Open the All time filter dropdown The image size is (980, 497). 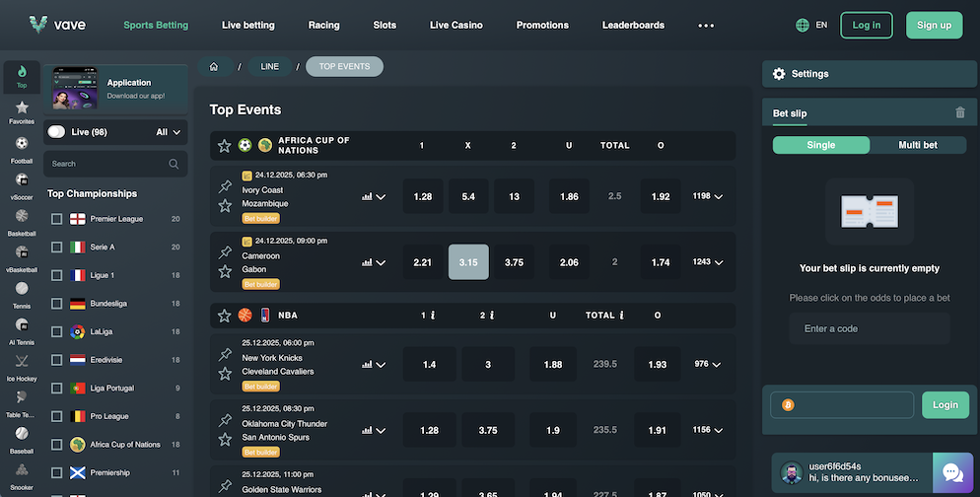click(x=169, y=132)
